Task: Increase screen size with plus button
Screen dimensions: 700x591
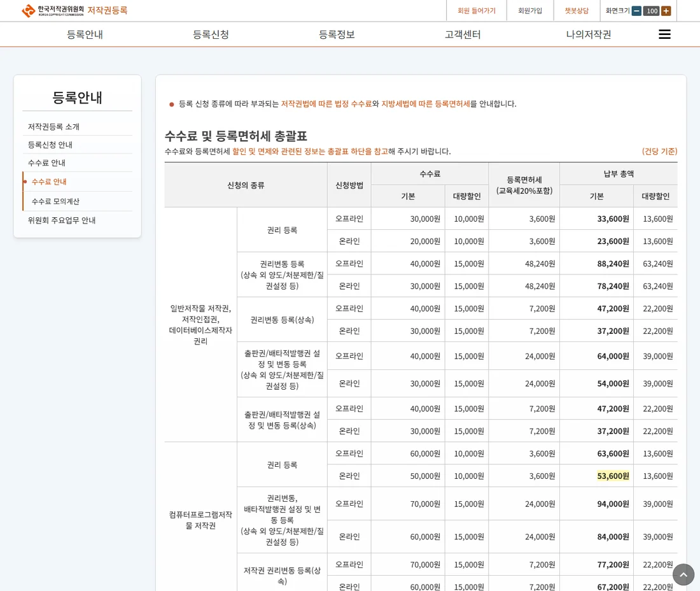Action: [x=666, y=11]
